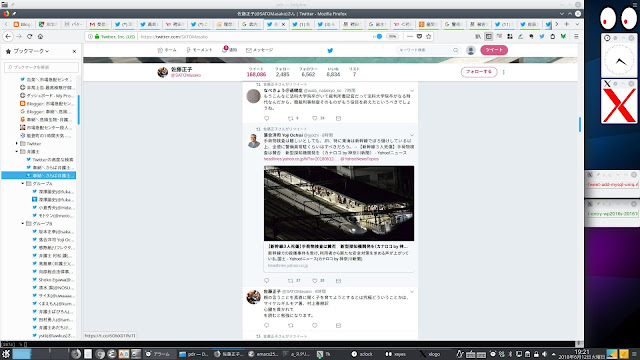The image size is (640, 360).
Task: Select the highlighted bookmark under 弁護士 folder
Action: 39,176
